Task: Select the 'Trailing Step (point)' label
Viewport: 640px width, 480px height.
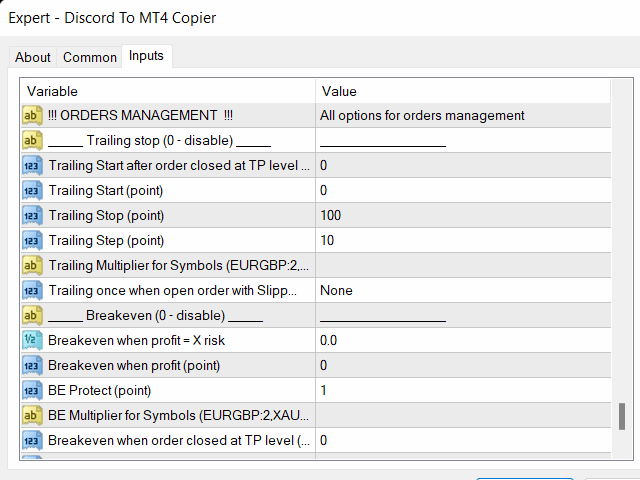Action: click(x=106, y=240)
